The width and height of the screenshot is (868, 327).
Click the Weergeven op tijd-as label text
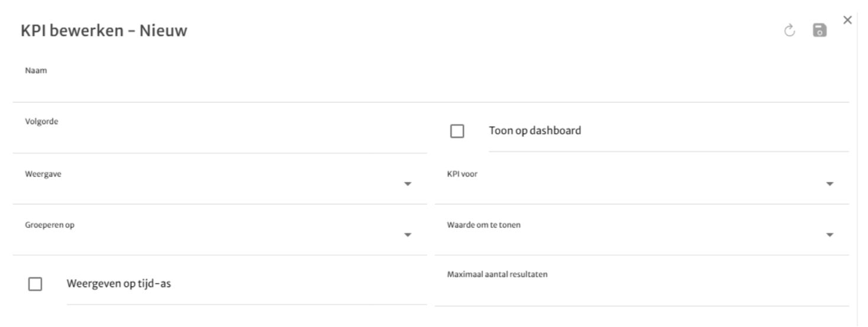[119, 283]
